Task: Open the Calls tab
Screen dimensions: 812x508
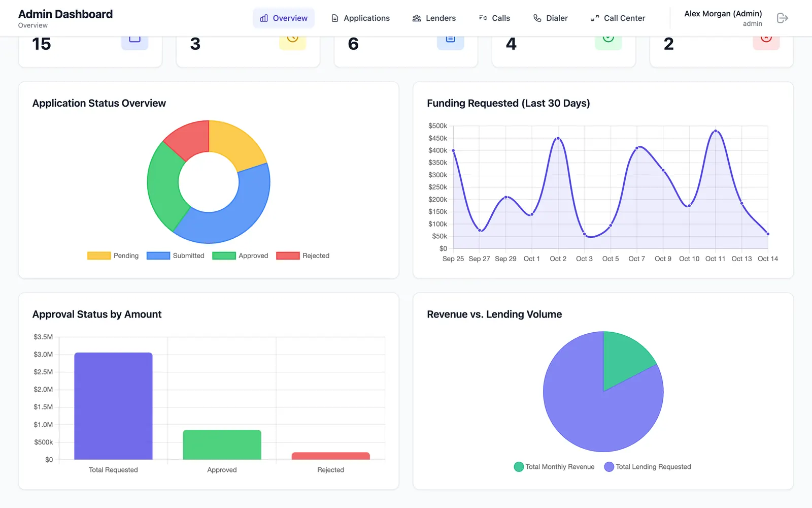Action: [494, 18]
